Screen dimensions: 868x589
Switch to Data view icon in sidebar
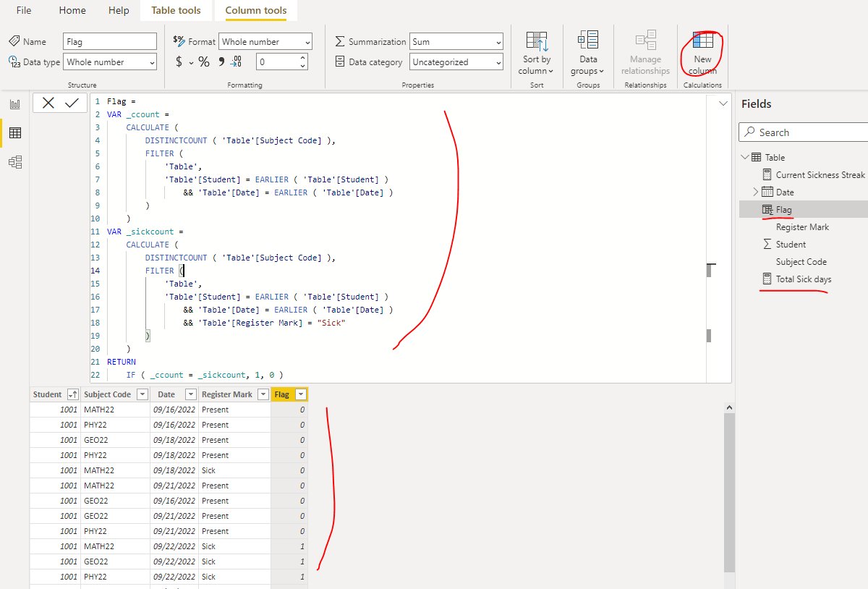(x=14, y=133)
